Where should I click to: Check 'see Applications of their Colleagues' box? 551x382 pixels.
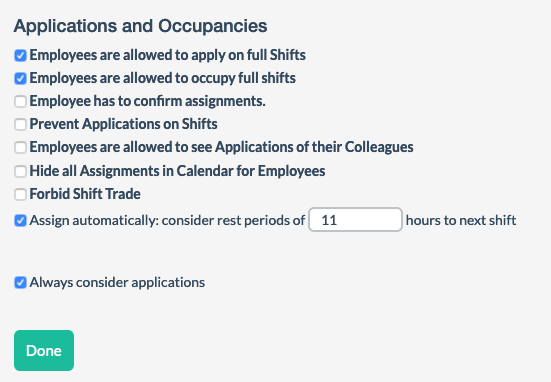(x=20, y=148)
